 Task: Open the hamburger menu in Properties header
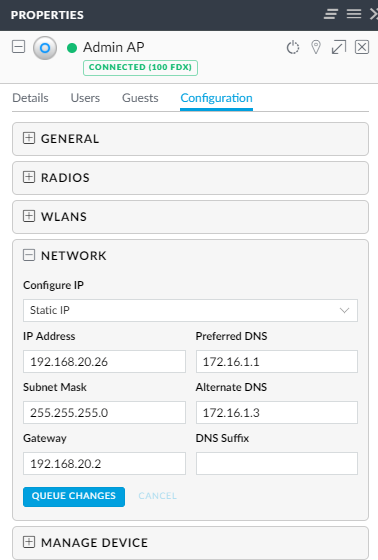tap(354, 14)
